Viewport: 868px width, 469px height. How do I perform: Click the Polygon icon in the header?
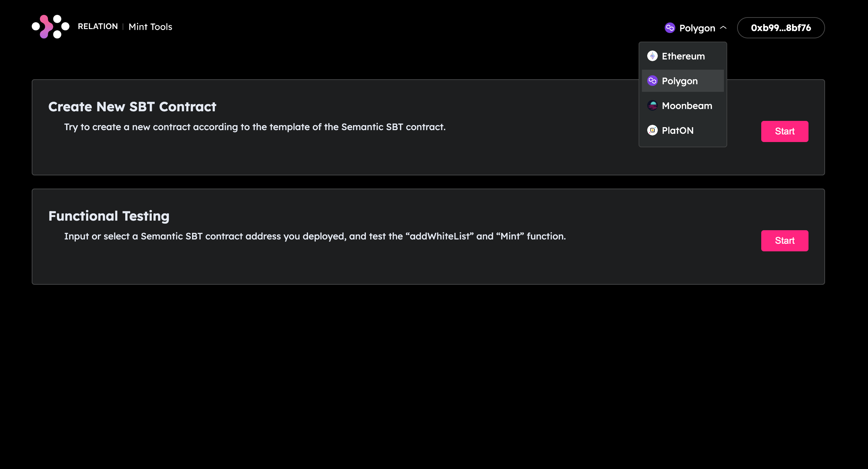point(670,28)
